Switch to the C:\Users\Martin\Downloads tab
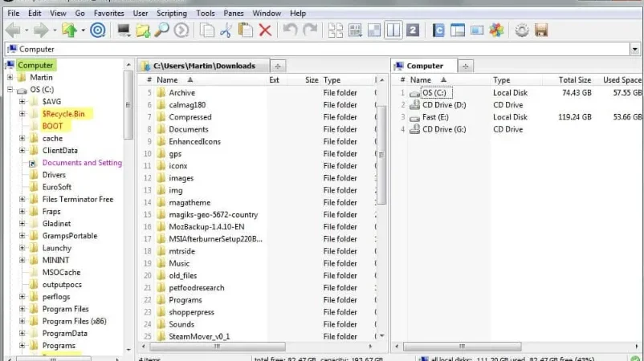The image size is (644, 361). click(204, 66)
